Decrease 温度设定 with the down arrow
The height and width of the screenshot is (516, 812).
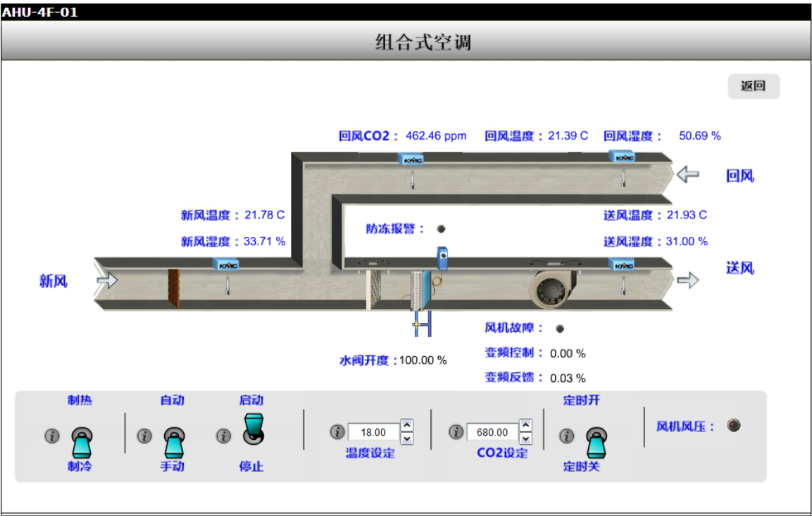tap(407, 438)
